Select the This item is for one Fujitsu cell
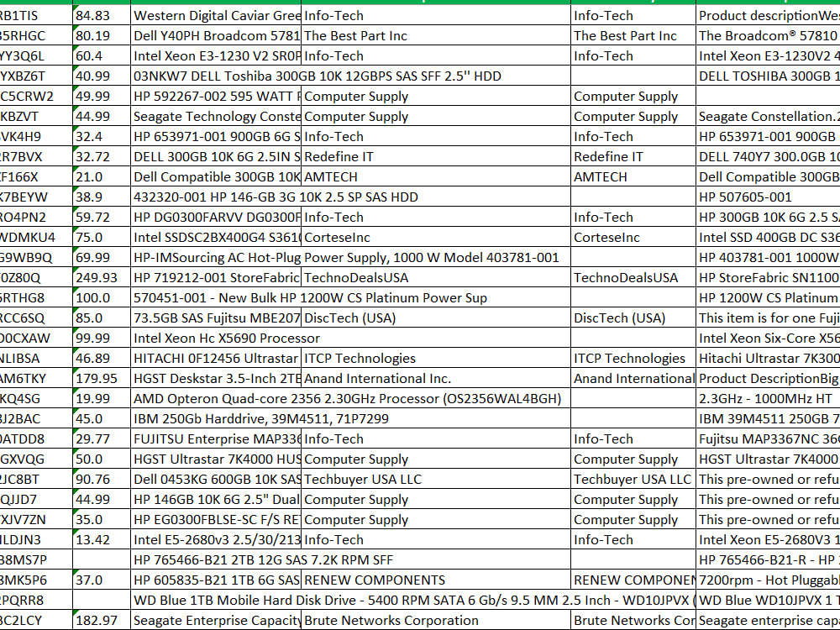Screen dimensions: 840x630 click(768, 318)
